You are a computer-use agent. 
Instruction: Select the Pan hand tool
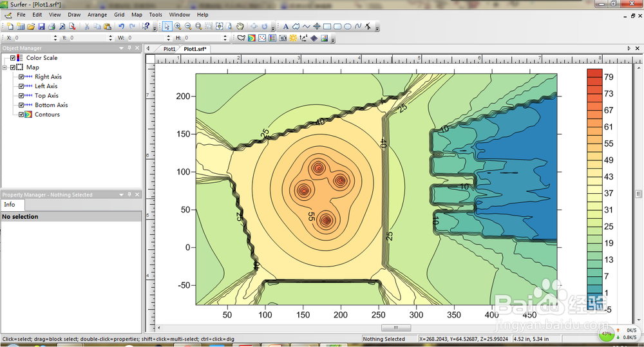pyautogui.click(x=240, y=26)
